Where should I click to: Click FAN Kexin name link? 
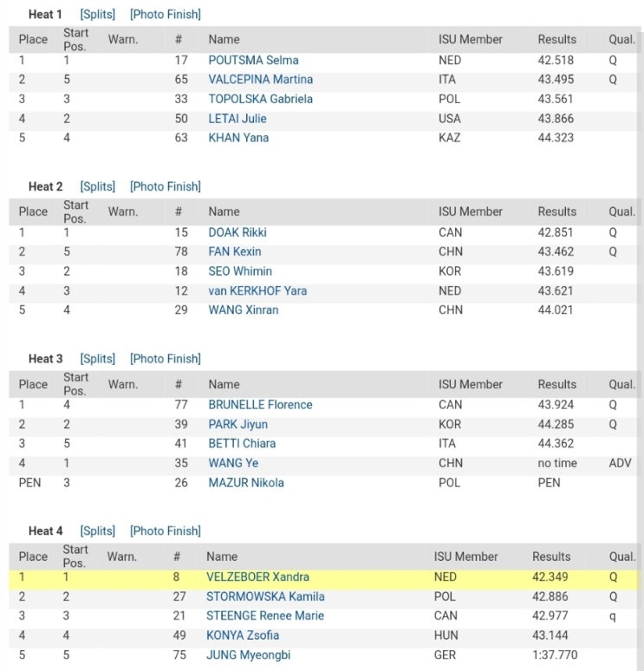point(235,251)
